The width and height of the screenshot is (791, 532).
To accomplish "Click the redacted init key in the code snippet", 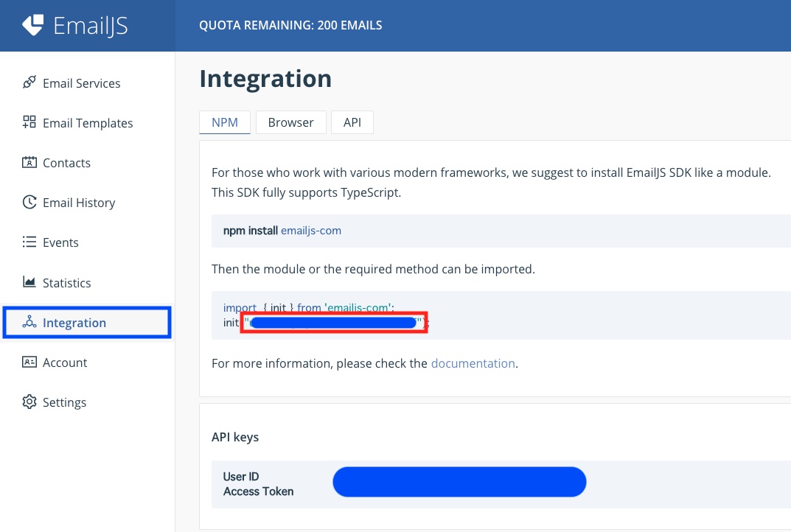I will 333,322.
